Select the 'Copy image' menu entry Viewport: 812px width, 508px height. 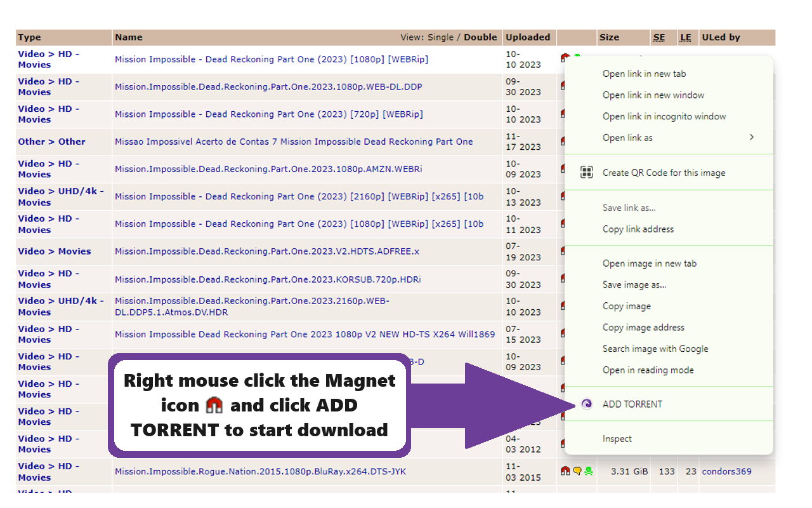669,306
